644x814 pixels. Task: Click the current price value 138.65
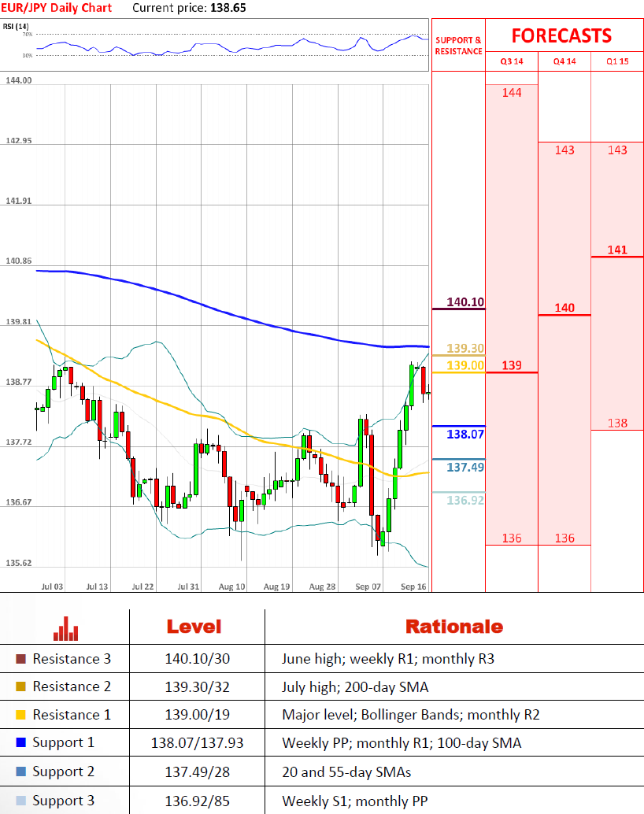(228, 8)
